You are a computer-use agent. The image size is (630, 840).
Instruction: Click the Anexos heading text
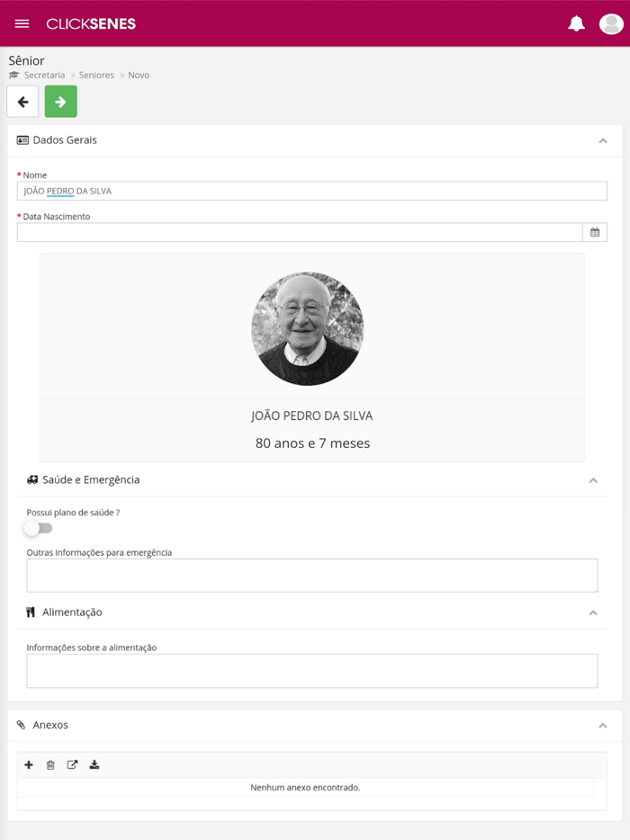(x=50, y=725)
